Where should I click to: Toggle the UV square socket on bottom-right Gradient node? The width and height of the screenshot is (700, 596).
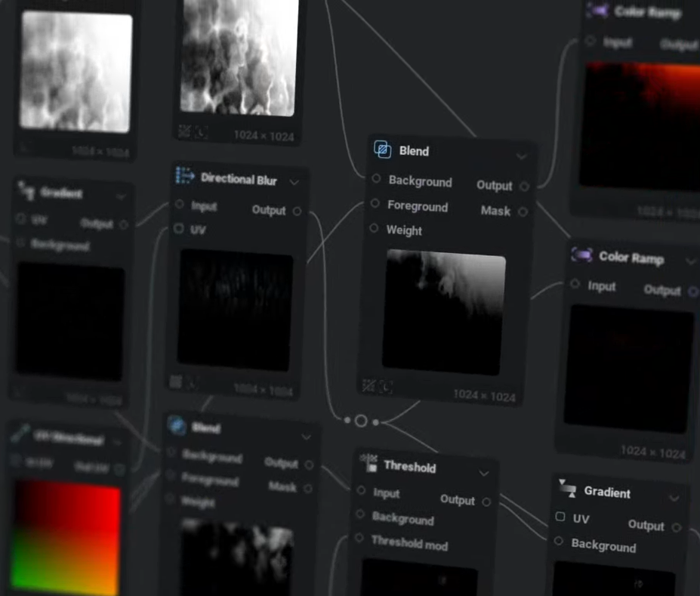click(x=560, y=517)
